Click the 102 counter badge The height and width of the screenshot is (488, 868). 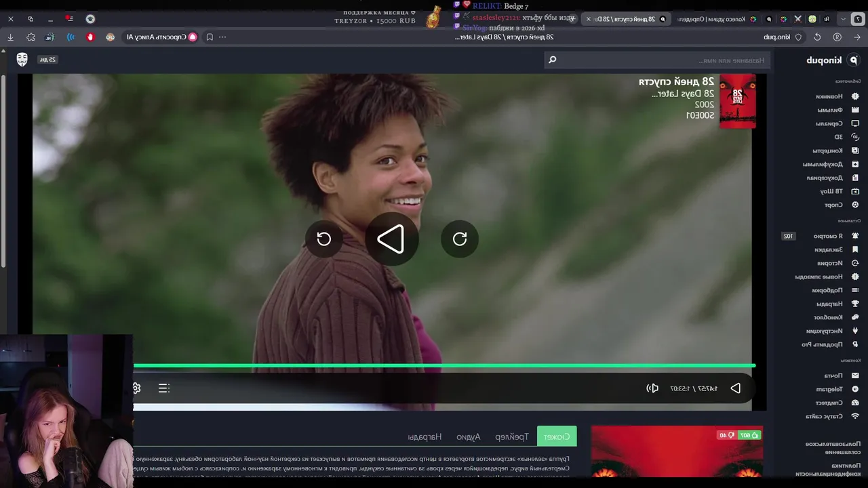pyautogui.click(x=788, y=236)
